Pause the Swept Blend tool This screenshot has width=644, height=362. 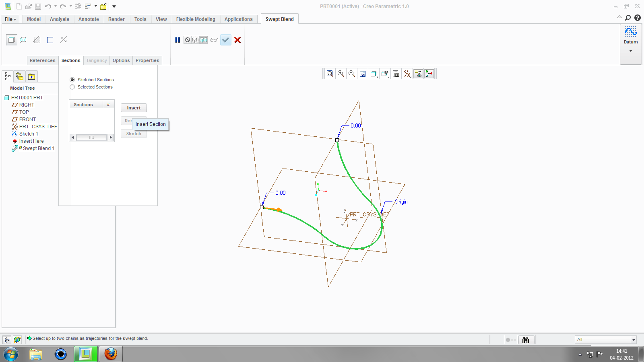[178, 40]
